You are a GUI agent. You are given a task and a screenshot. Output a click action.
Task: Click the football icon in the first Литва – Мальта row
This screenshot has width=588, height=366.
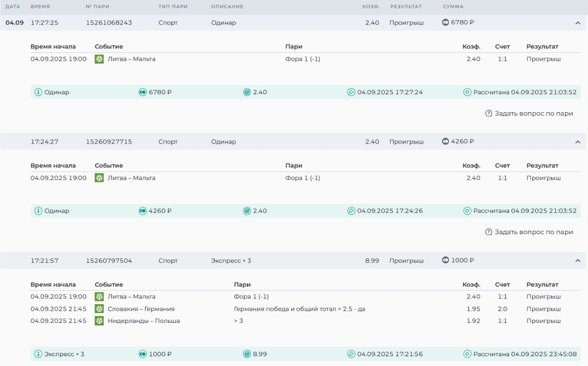(99, 59)
